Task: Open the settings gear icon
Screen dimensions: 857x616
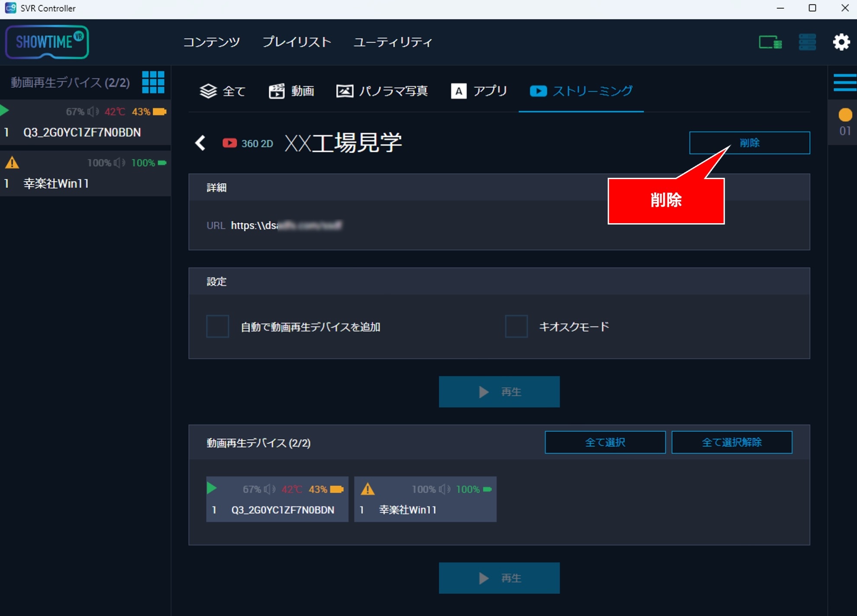Action: pyautogui.click(x=841, y=42)
